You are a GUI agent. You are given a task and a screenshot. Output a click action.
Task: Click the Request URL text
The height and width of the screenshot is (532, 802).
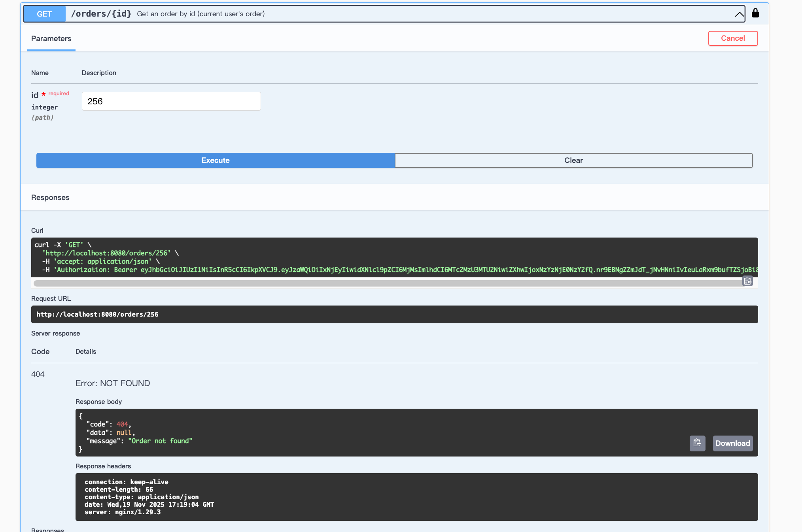tap(97, 315)
